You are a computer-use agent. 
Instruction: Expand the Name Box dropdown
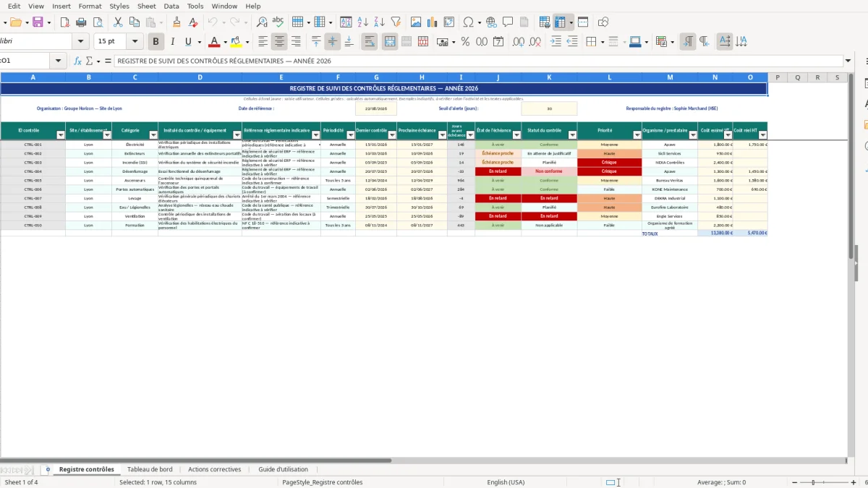58,61
